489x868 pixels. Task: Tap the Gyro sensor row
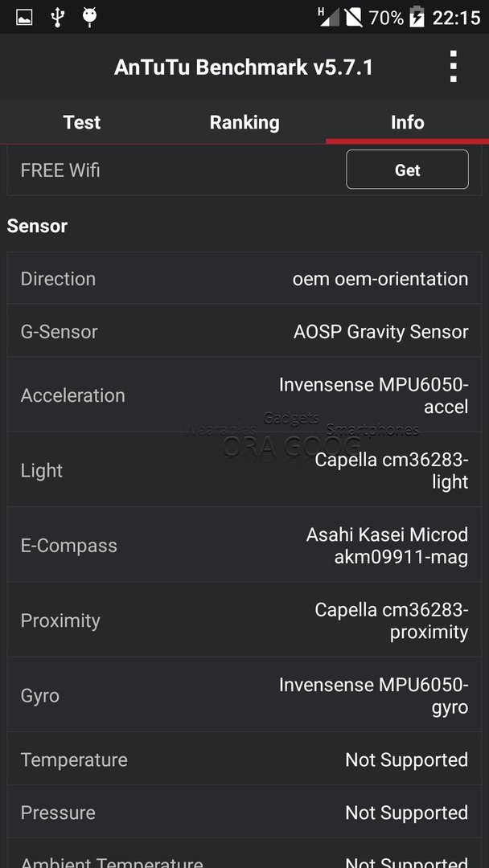244,695
